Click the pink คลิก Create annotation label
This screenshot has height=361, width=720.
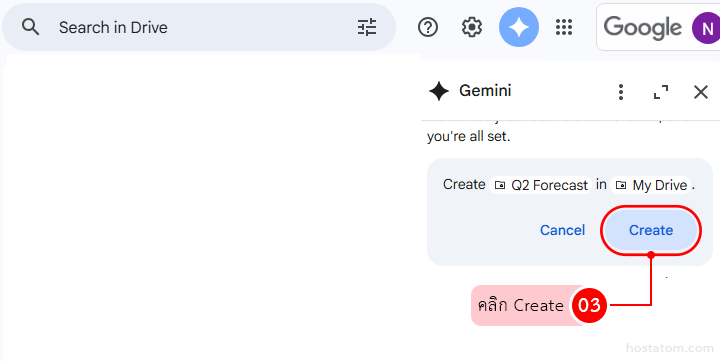(521, 305)
